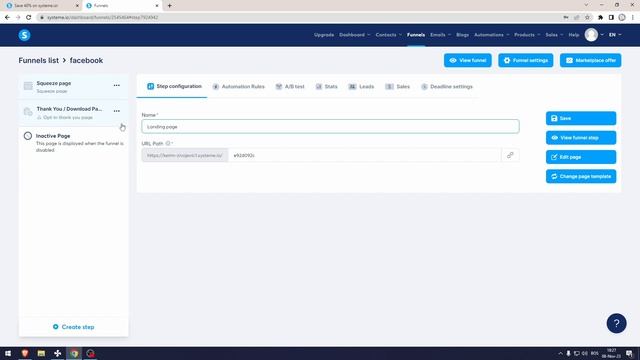Open the Help menu item

point(573,35)
